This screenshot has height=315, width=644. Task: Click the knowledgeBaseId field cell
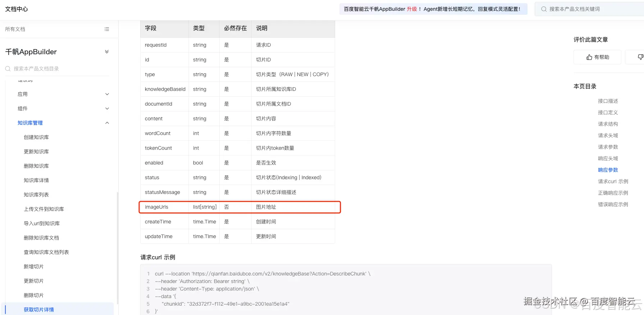(x=164, y=89)
